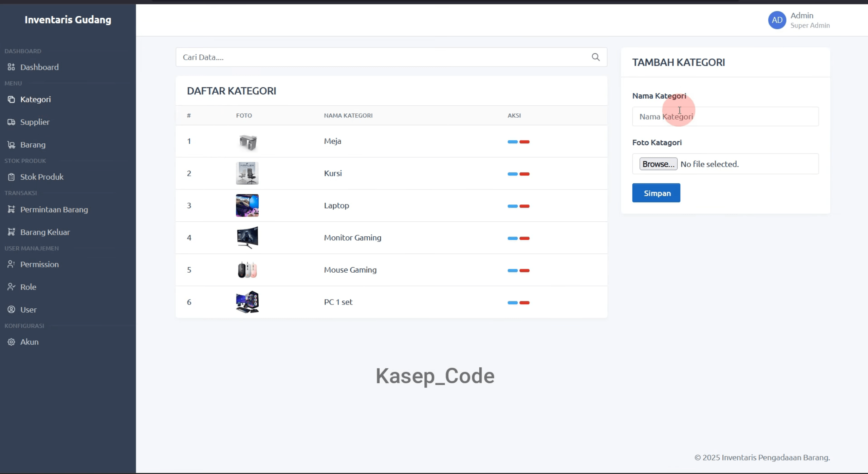Click the 2025 Inventaris Pengadaaan Barang footer

point(762,457)
